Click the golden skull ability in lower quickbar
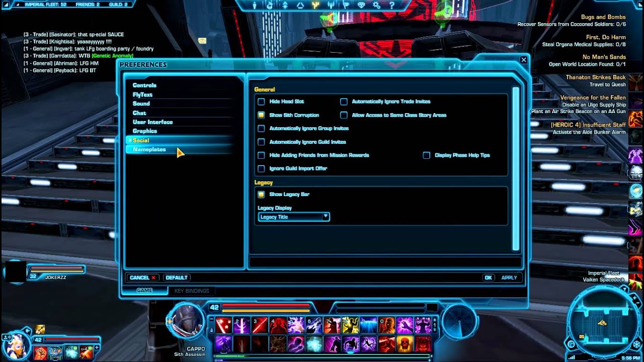 405,344
